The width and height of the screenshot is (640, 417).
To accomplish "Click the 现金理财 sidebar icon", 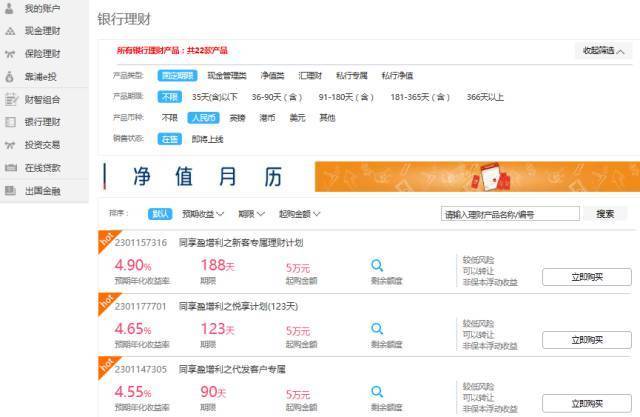I will 10,31.
